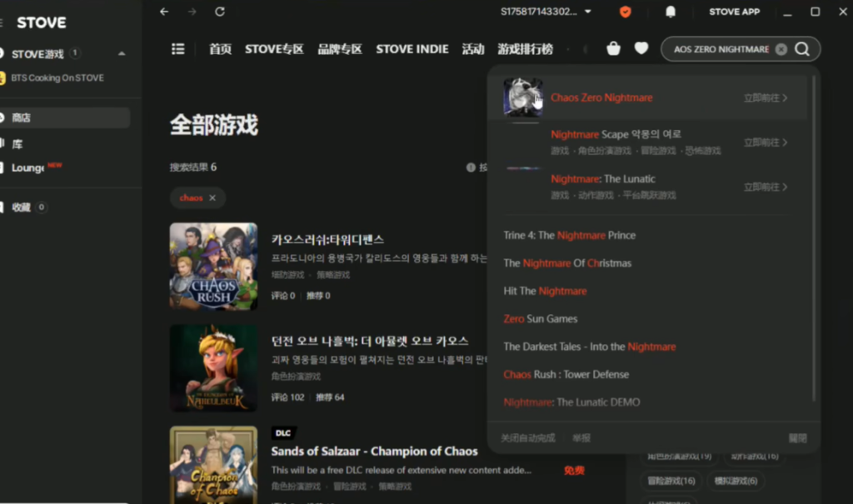Open 库 in the sidebar

17,144
